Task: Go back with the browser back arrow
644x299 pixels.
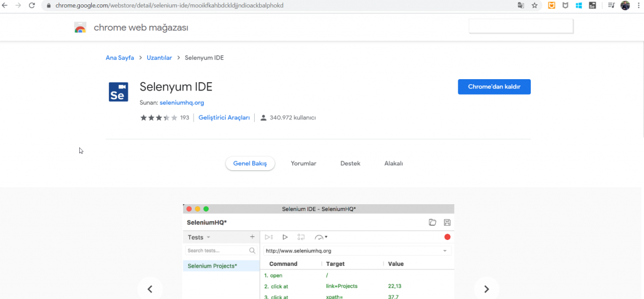Action: 5,6
